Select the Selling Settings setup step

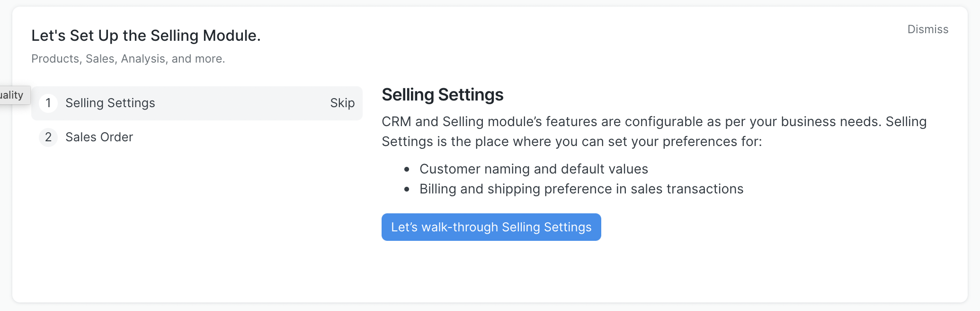(110, 103)
